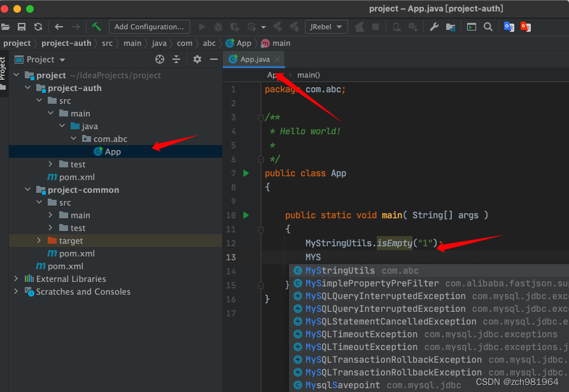
Task: Collapse the project-auth module node
Action: point(28,88)
